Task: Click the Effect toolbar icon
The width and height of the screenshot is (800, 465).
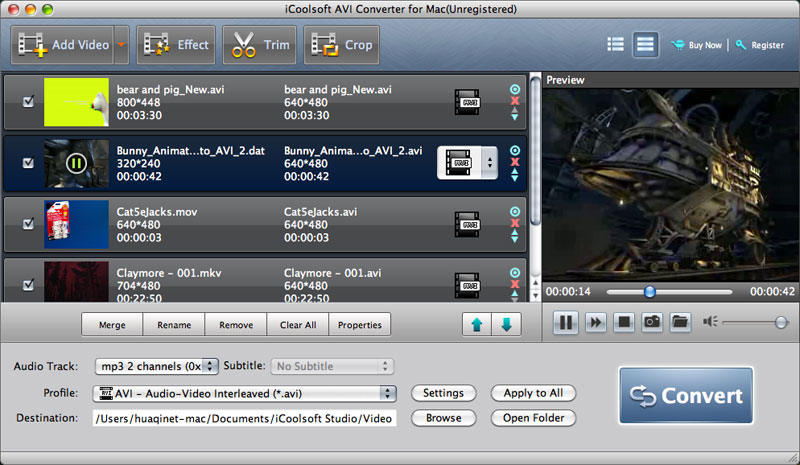Action: (176, 44)
